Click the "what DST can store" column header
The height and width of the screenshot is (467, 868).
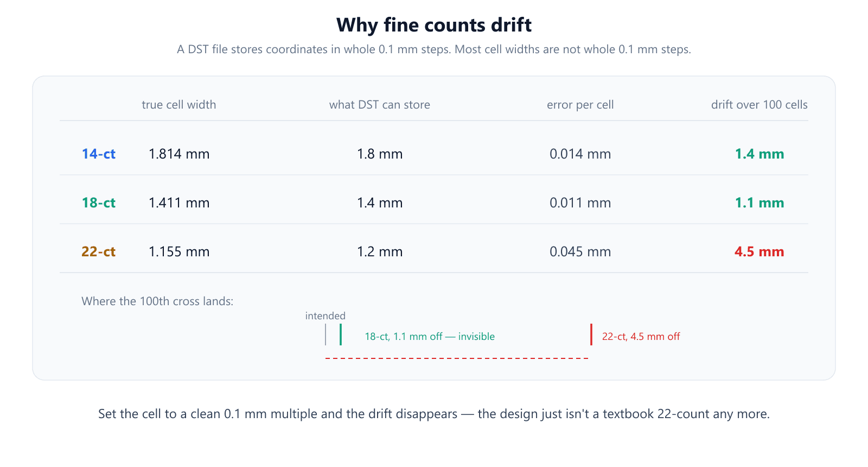380,105
